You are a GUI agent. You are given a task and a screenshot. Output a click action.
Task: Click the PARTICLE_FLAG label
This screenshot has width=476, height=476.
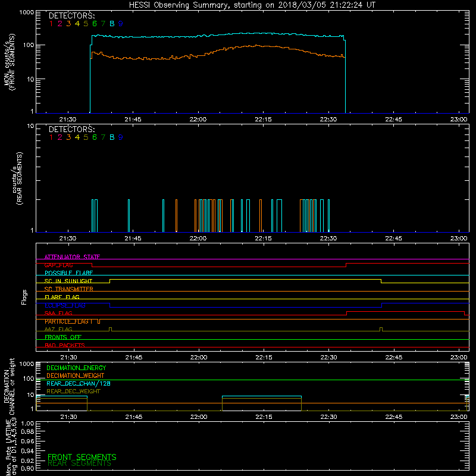(67, 321)
